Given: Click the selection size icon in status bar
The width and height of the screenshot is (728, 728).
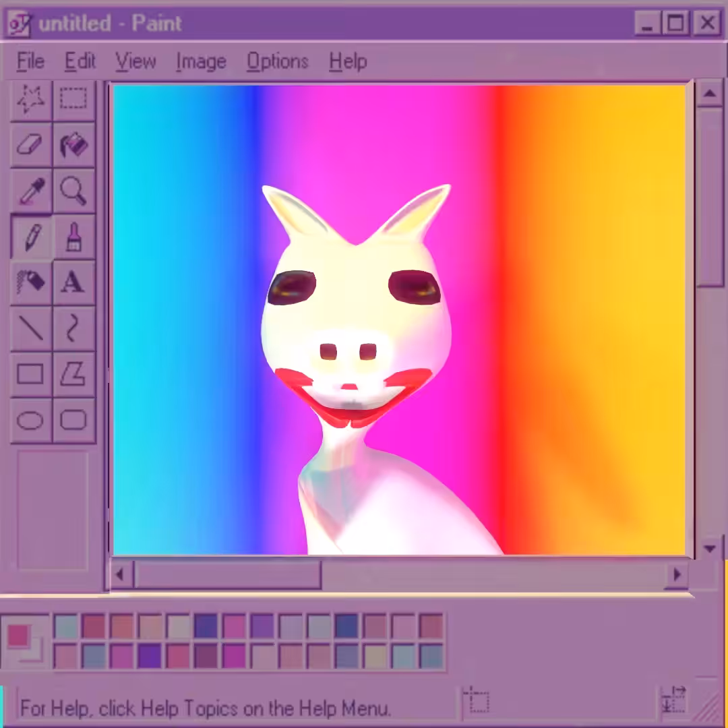Looking at the screenshot, I should (673, 700).
